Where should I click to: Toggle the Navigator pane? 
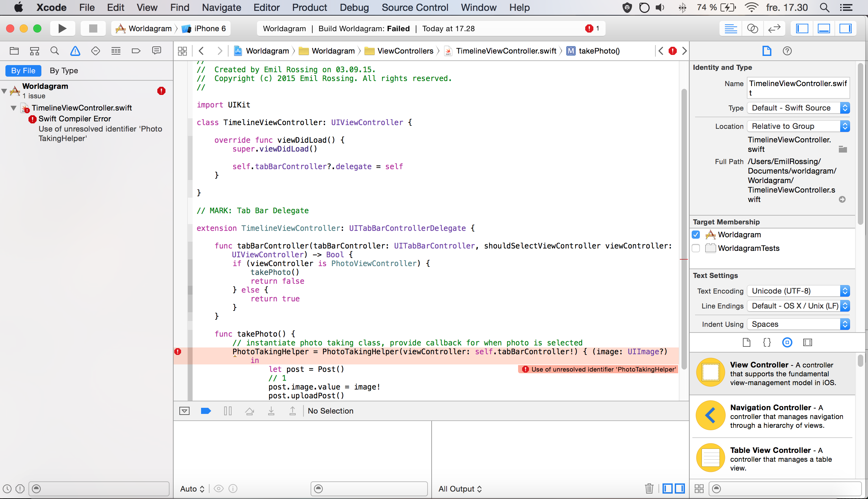point(802,28)
